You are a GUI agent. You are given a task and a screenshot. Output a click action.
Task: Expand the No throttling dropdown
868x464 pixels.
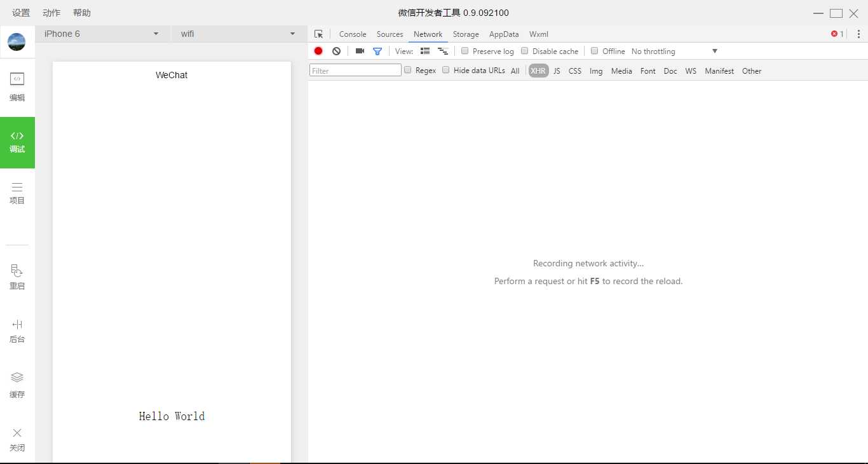pos(675,51)
